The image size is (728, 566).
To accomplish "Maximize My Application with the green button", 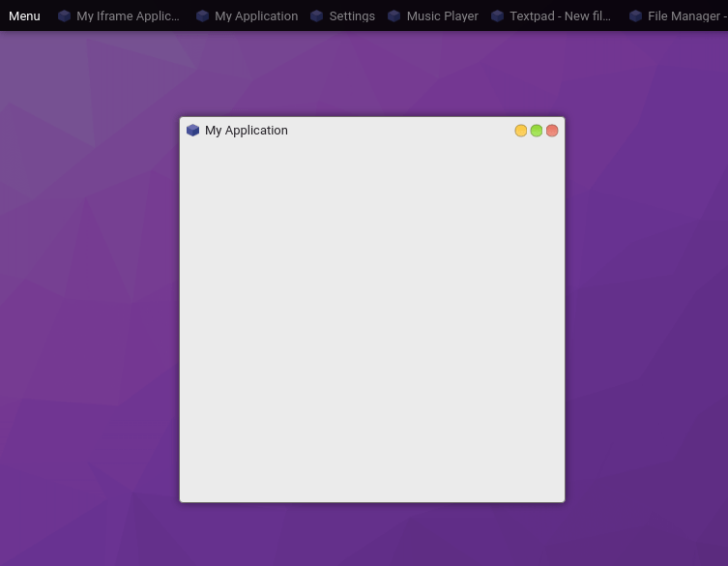I will (537, 131).
